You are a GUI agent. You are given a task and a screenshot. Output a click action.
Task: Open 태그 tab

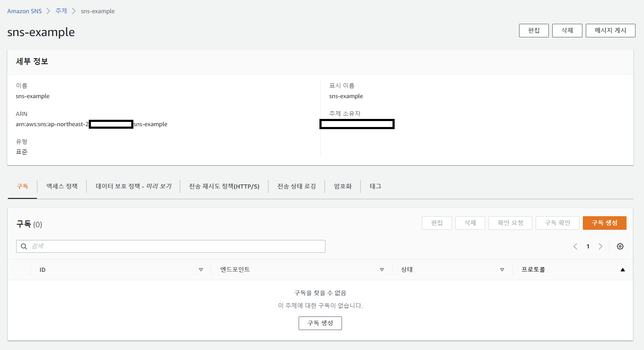376,186
